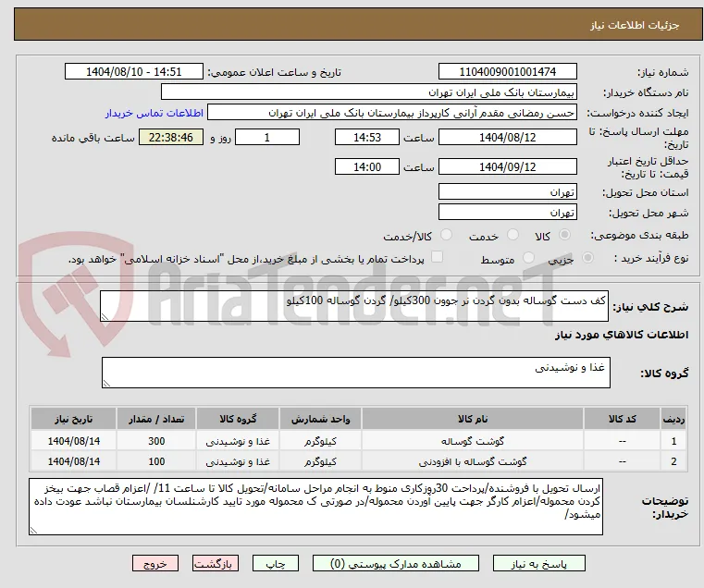Click the requester field حسن رمضانی مقدم آرانی
The image size is (704, 588).
pos(392,113)
